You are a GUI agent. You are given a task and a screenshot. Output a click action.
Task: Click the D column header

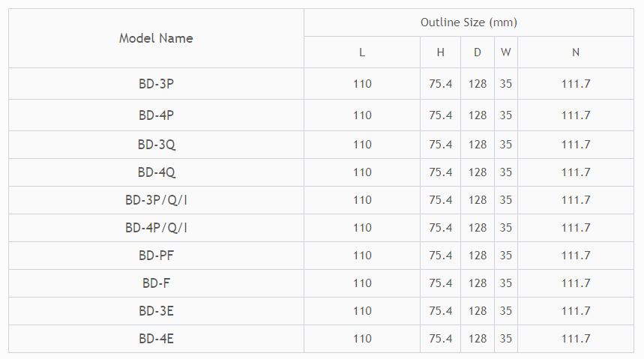478,52
